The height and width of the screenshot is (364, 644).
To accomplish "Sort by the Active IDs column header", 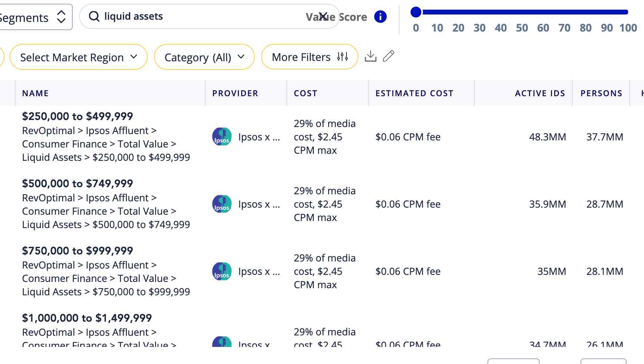I will click(540, 93).
